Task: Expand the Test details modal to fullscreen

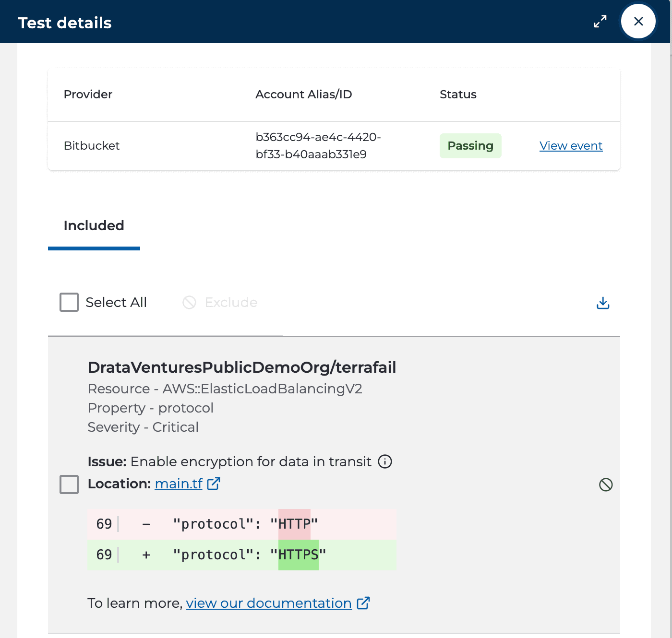Action: (600, 21)
